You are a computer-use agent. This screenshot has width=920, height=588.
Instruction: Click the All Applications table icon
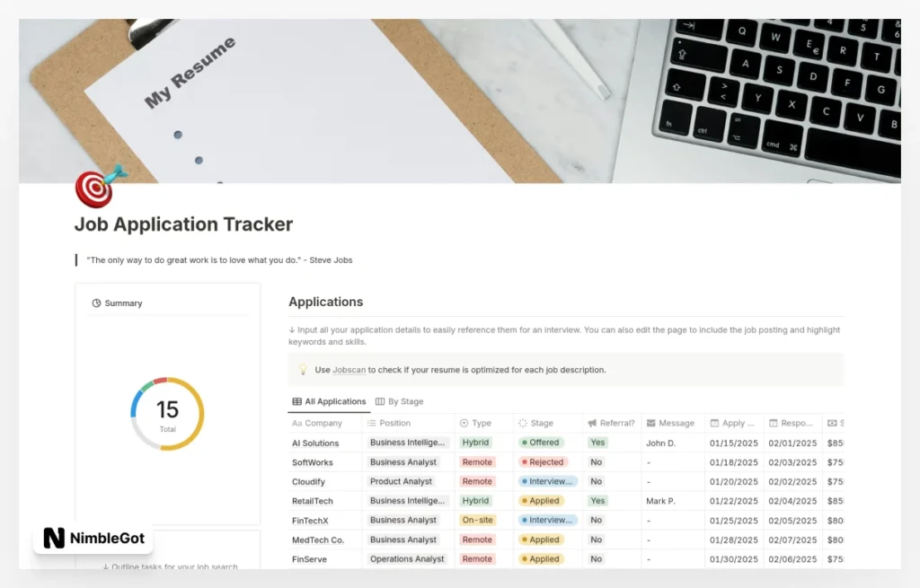pos(296,401)
